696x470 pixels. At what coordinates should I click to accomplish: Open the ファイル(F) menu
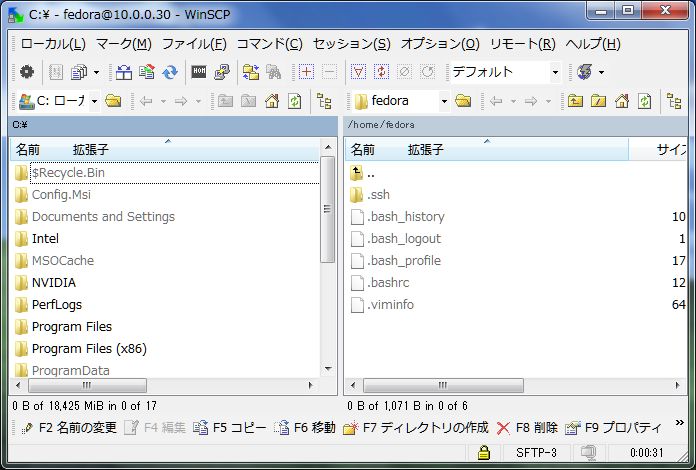click(194, 43)
